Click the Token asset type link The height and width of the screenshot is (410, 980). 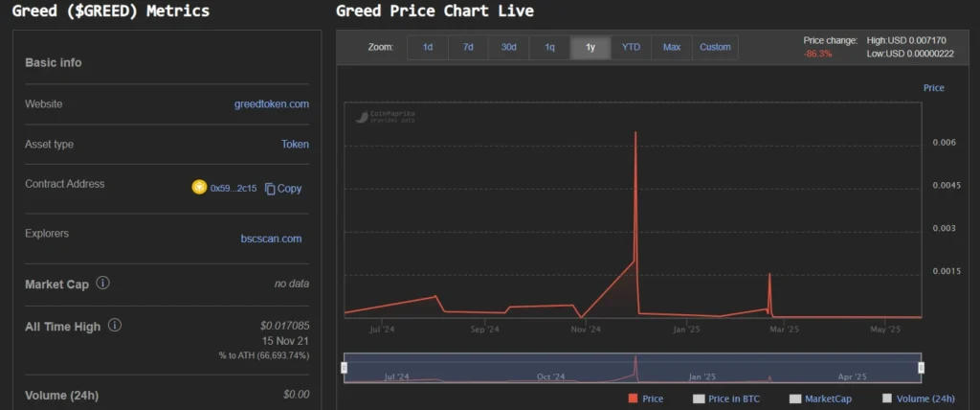(295, 144)
